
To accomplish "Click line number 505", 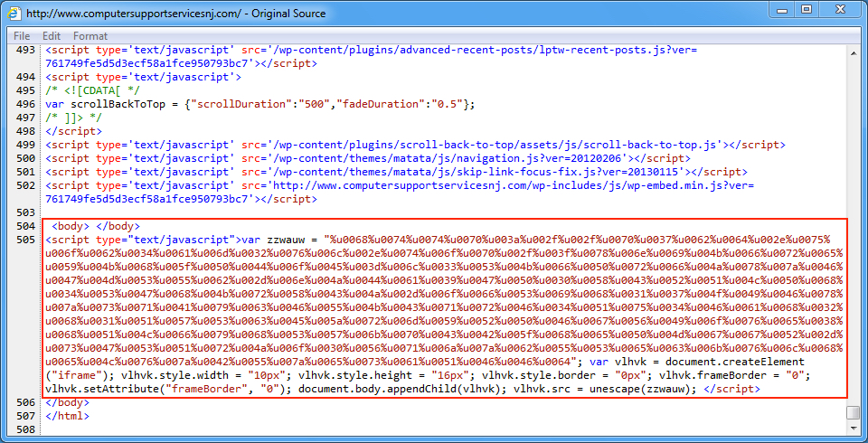I will [25, 240].
